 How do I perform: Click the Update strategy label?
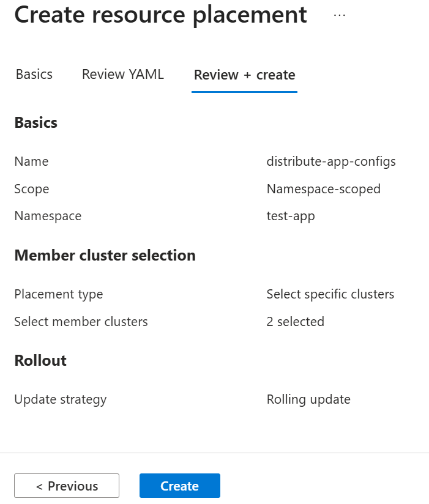click(x=61, y=399)
